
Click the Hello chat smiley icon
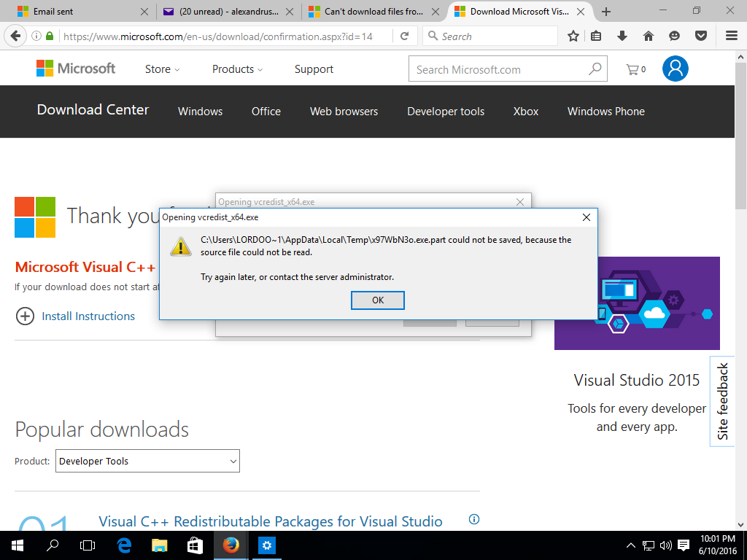[674, 36]
